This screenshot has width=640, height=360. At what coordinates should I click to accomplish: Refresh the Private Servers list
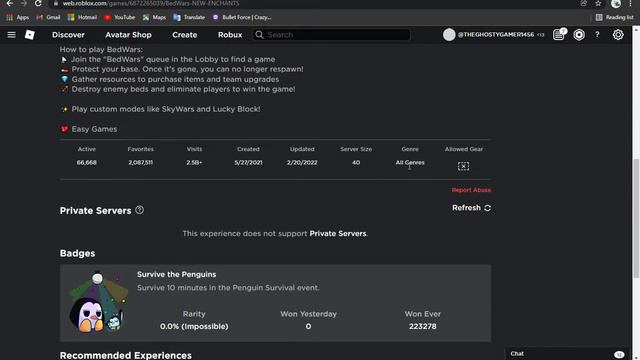(471, 208)
